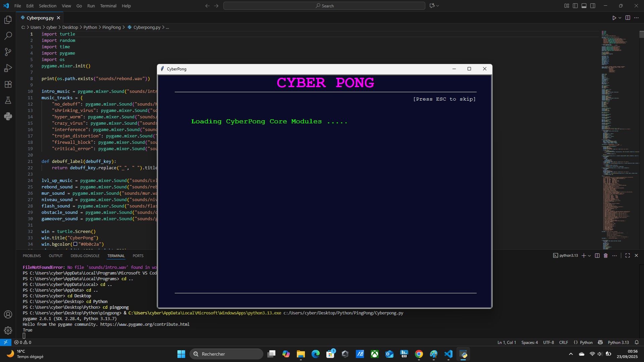
Task: Open the Explorer view in activity bar
Action: (8, 20)
